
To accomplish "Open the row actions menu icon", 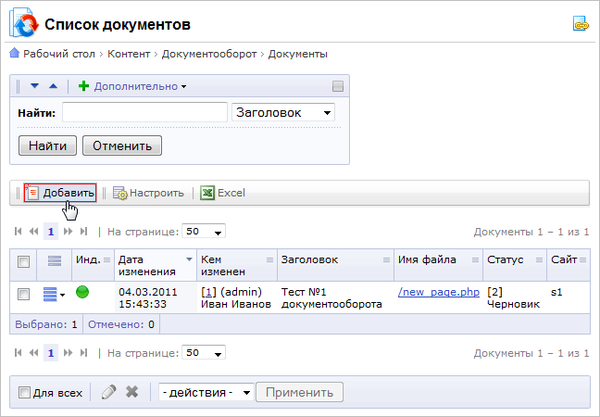I will coord(54,293).
